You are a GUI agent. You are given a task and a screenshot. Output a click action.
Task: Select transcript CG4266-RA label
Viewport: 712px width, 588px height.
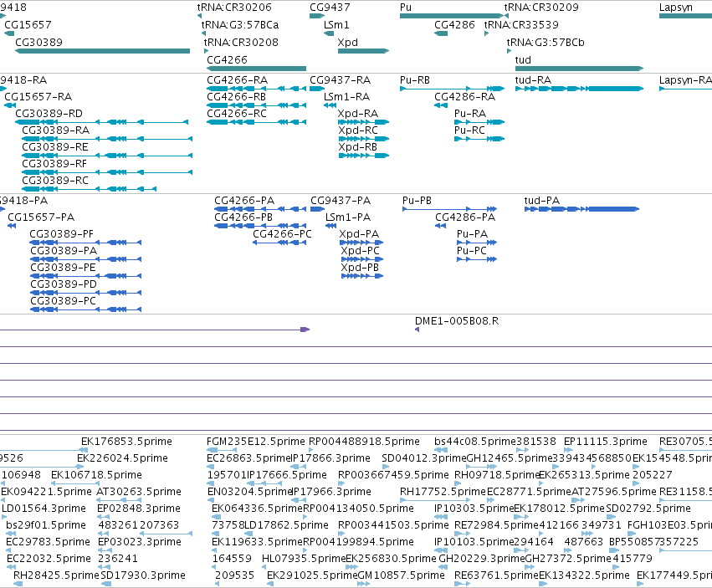click(x=238, y=80)
